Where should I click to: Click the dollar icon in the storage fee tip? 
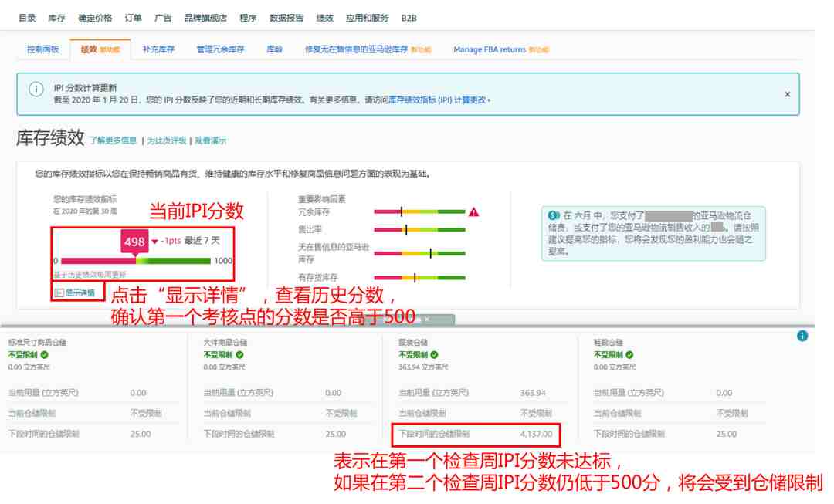tap(554, 215)
